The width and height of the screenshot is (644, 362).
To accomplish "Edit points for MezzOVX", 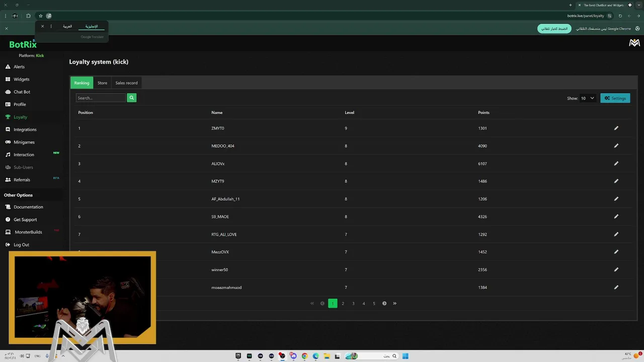I will [616, 252].
